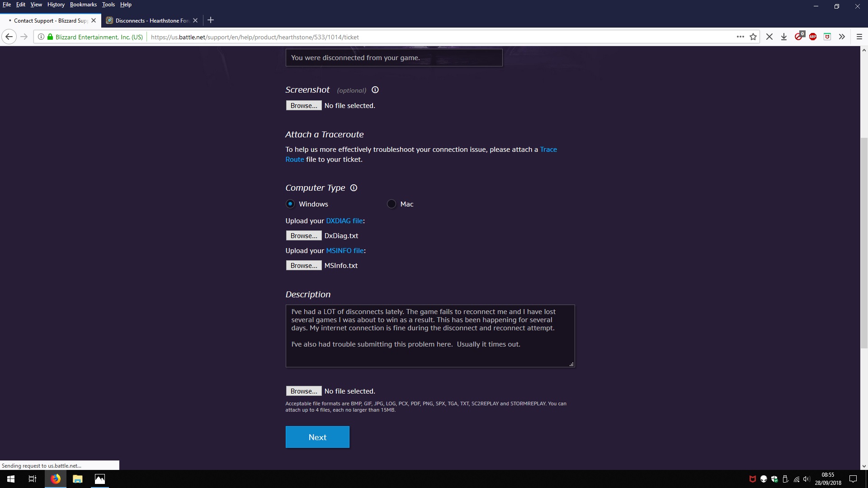Click the forward navigation arrow
The width and height of the screenshot is (868, 488).
pyautogui.click(x=24, y=37)
